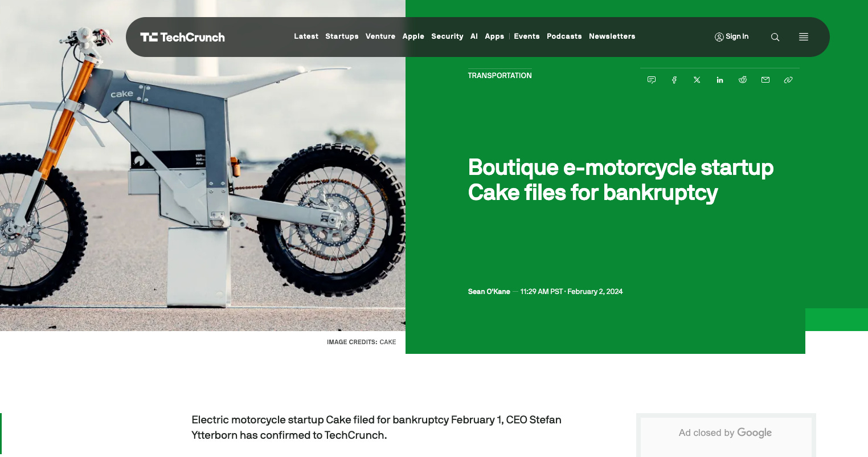The height and width of the screenshot is (457, 868).
Task: Expand the hamburger menu
Action: tap(804, 37)
